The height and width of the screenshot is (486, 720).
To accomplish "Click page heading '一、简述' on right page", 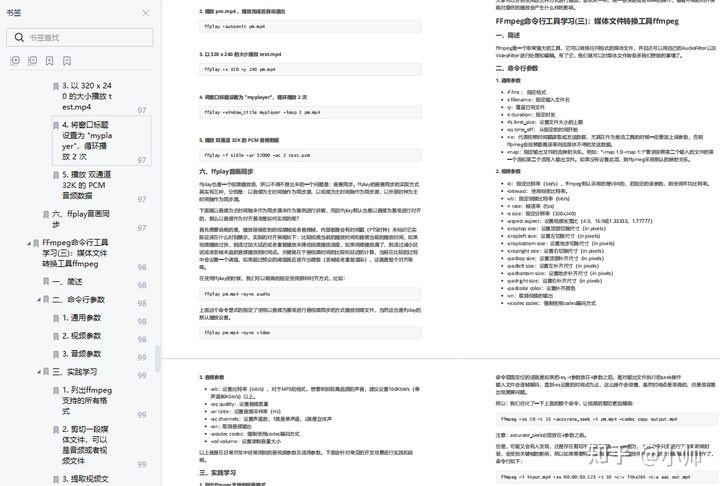I will (508, 35).
